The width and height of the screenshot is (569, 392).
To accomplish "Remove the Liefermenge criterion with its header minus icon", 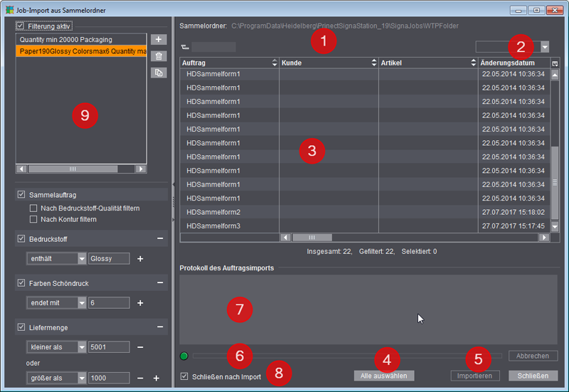I will coord(160,327).
